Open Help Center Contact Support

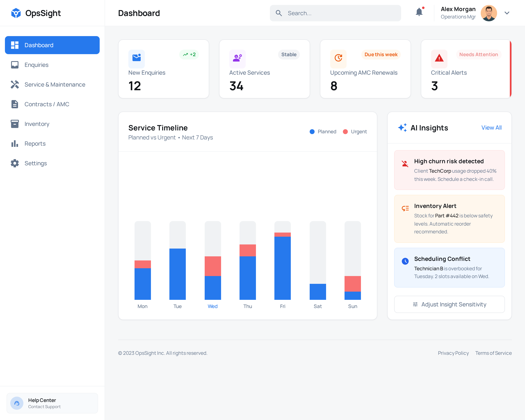52,403
